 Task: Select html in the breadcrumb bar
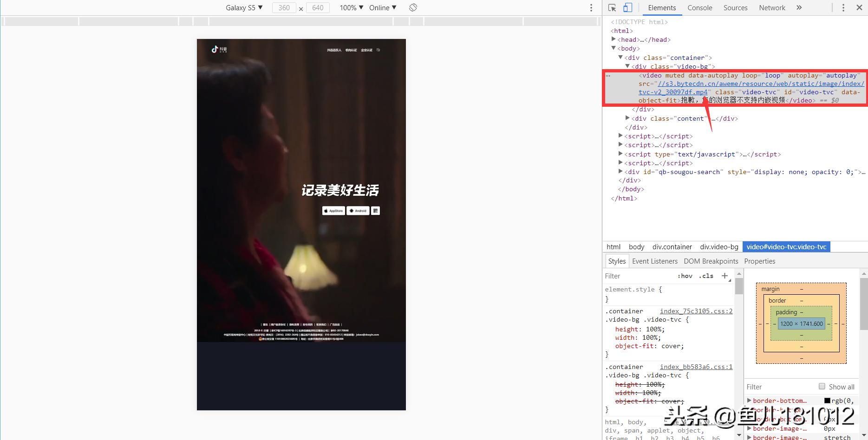pos(613,247)
